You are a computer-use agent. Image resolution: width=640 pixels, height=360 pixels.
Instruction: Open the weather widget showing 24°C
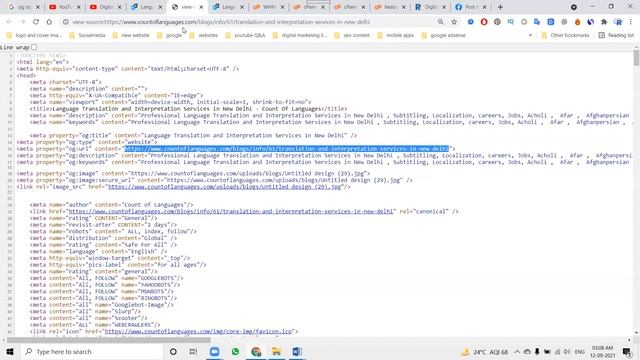point(485,351)
